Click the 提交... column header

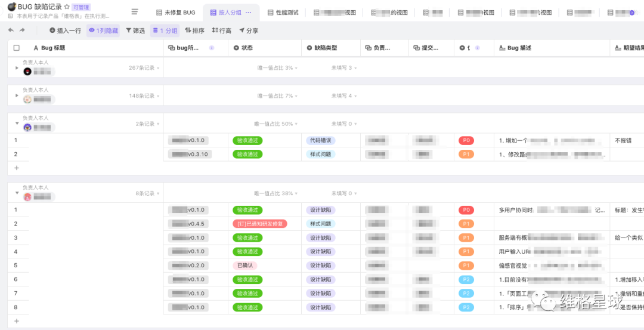(432, 48)
